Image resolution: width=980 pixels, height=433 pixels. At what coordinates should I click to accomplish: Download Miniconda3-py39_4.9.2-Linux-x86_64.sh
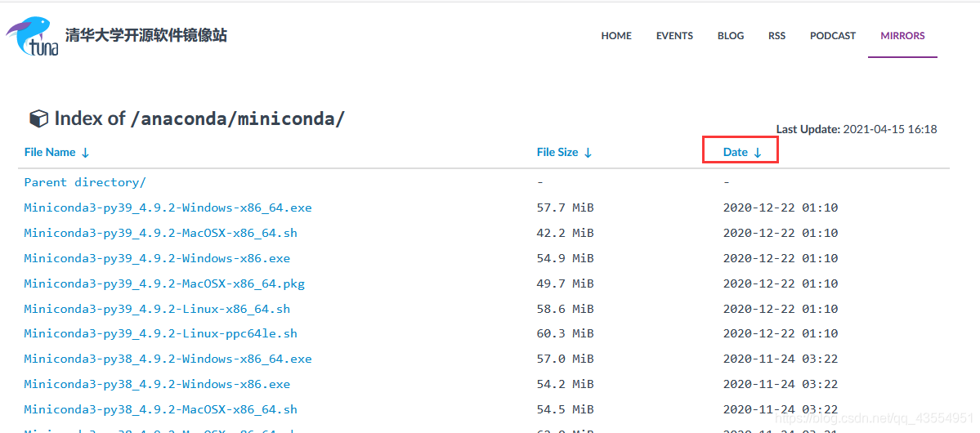coord(157,309)
